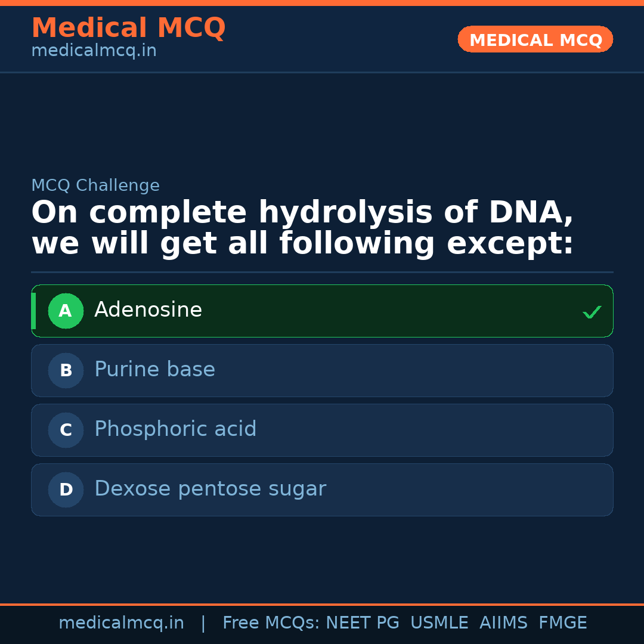Click the green A circle badge
Image resolution: width=644 pixels, height=644 pixels.
pos(66,311)
